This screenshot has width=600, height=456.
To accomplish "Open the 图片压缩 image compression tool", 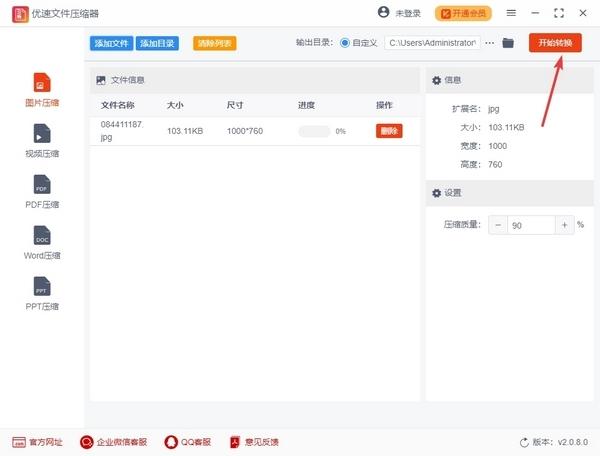I will pyautogui.click(x=42, y=90).
